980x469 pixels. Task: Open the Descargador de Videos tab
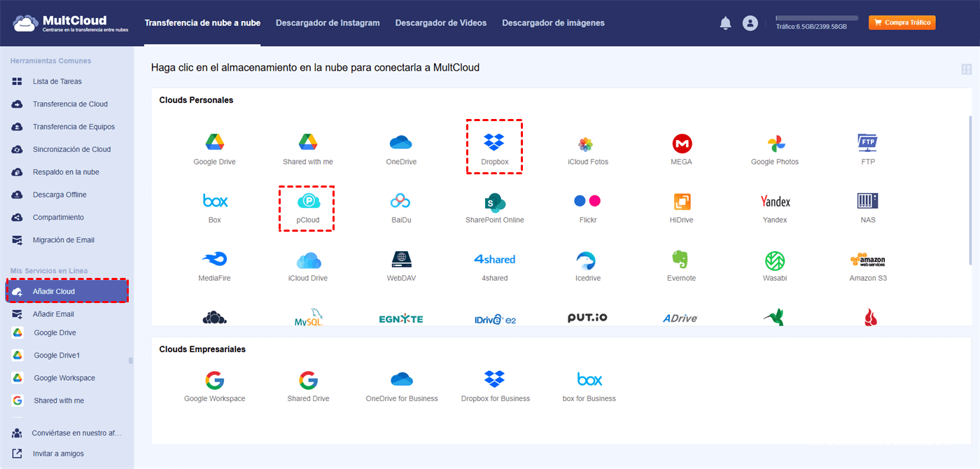point(441,22)
